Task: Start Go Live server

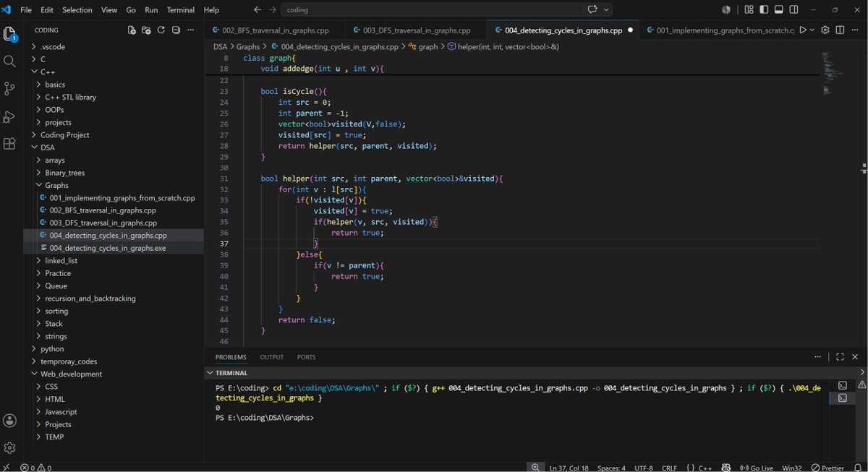Action: click(757, 467)
